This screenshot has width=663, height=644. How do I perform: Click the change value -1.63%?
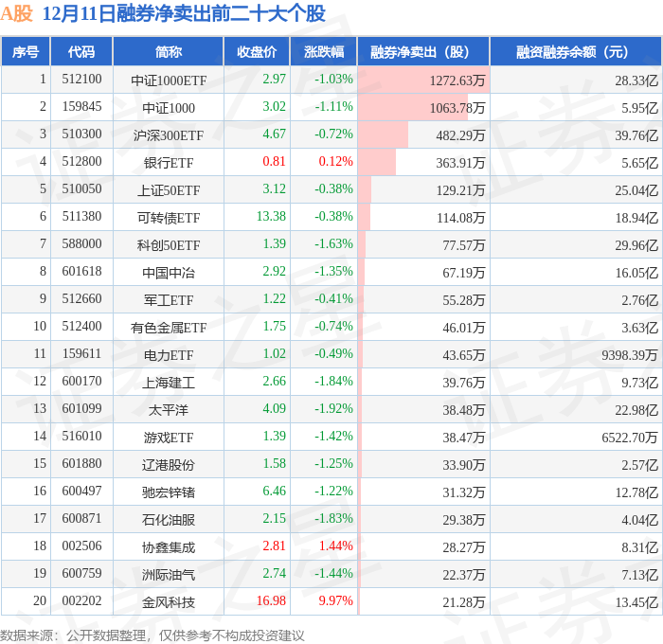333,244
